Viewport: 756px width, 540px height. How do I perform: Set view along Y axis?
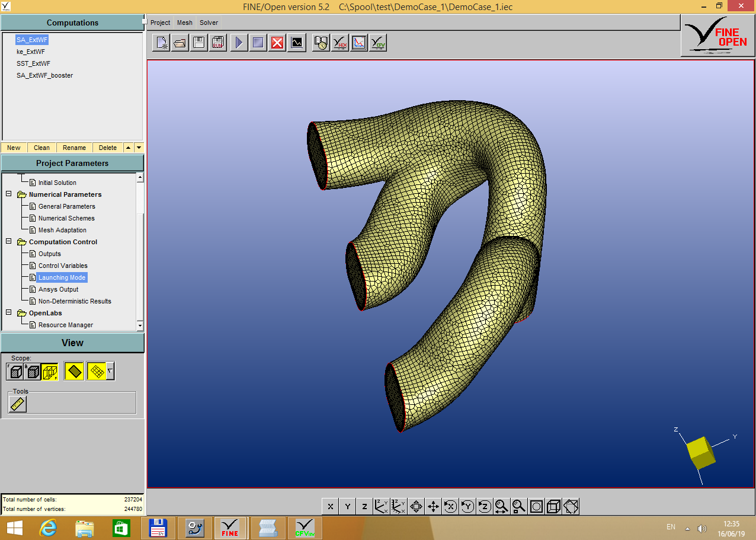click(348, 506)
